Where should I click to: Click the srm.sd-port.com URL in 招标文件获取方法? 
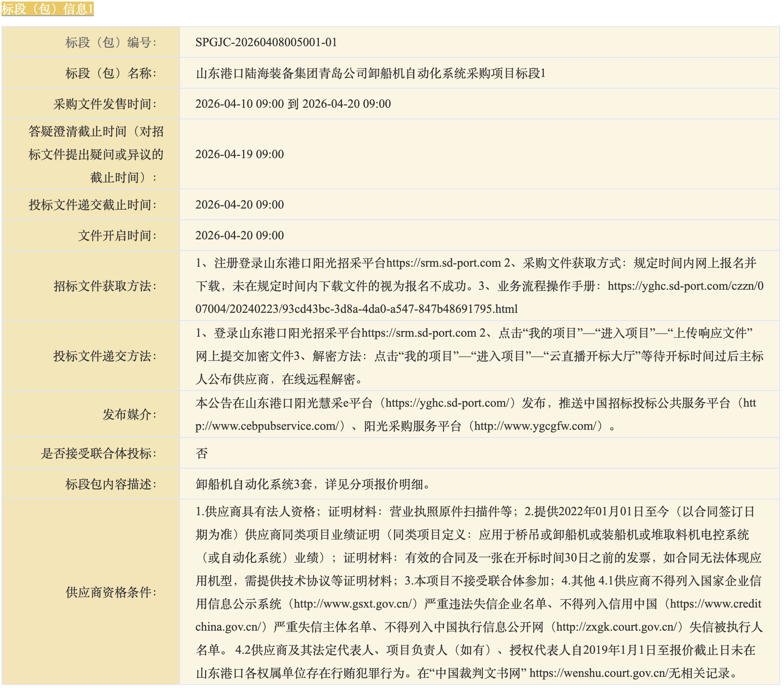point(443,263)
